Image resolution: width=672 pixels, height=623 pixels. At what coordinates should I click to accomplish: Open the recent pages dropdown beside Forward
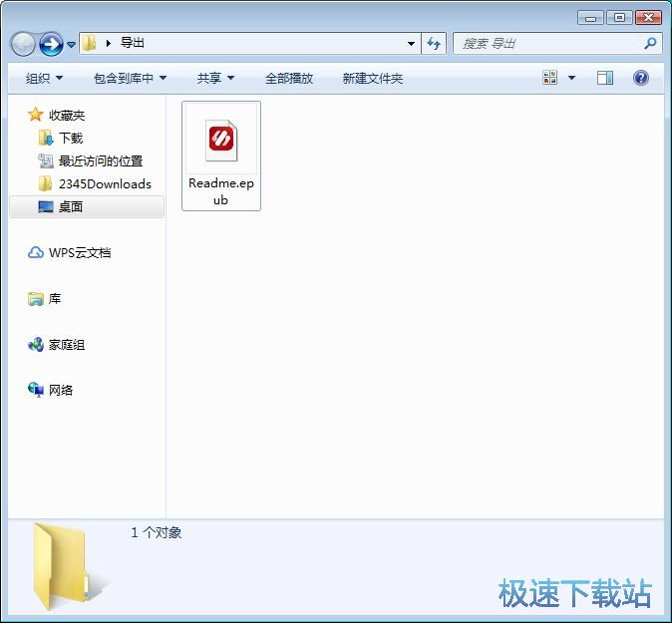(71, 44)
